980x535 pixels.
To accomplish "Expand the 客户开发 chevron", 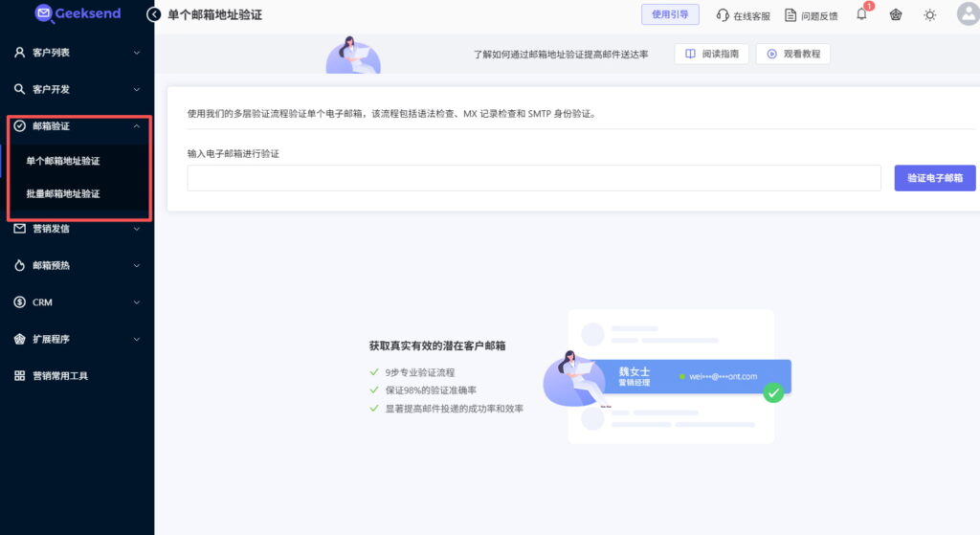I will [x=136, y=89].
